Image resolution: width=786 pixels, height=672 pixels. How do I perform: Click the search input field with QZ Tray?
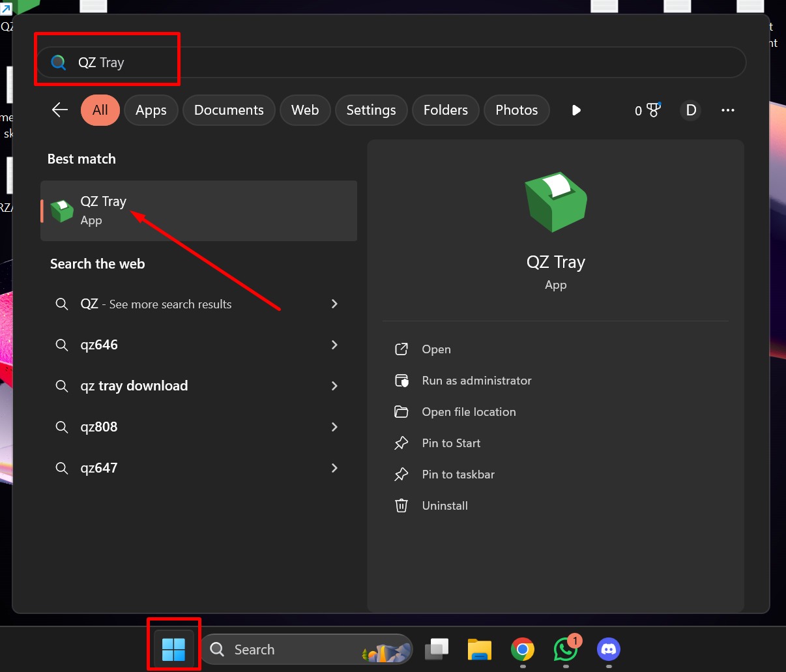coord(391,63)
